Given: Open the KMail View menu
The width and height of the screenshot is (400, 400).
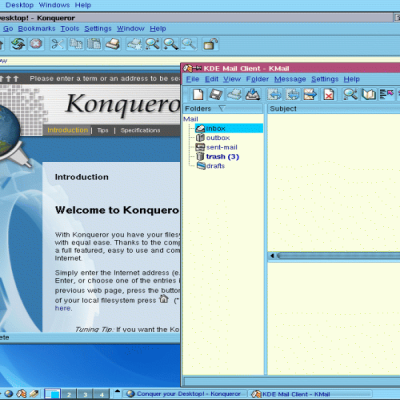Looking at the screenshot, I should tap(232, 79).
